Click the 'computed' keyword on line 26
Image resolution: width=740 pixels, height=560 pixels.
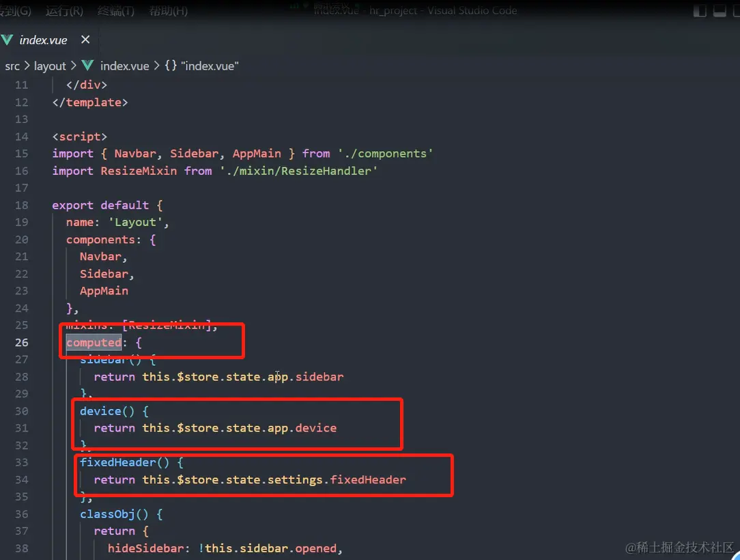[94, 342]
